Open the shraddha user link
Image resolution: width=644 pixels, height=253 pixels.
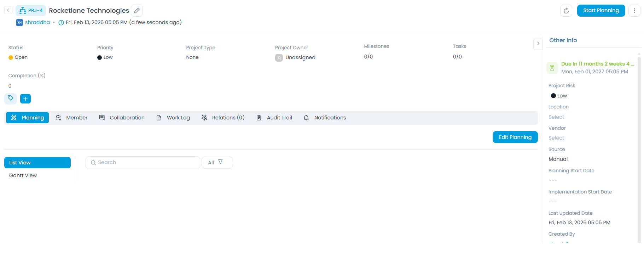point(37,22)
